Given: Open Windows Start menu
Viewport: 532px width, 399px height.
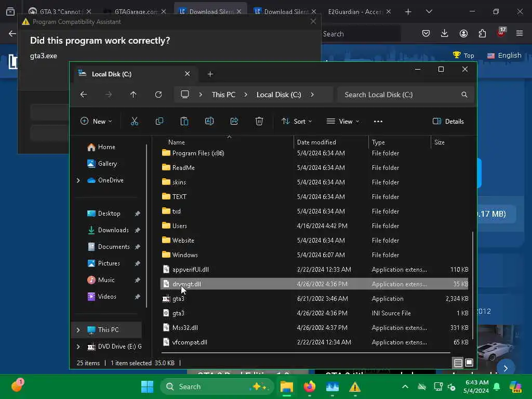Looking at the screenshot, I should (147, 387).
